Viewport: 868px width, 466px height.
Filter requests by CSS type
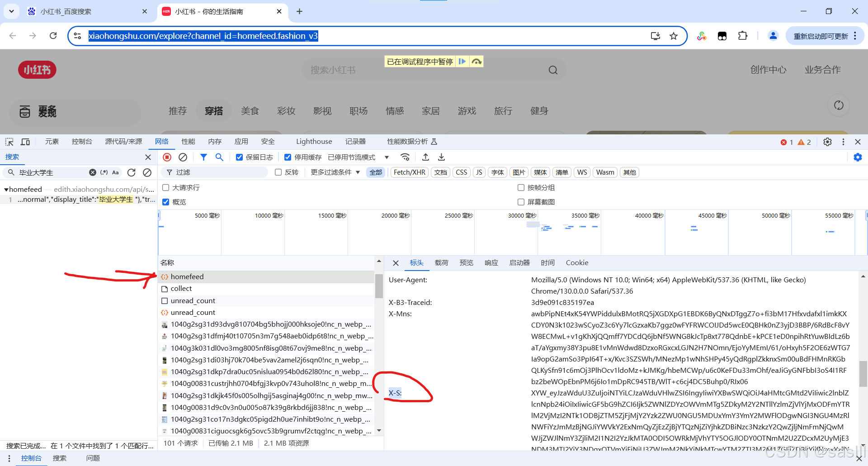tap(461, 172)
